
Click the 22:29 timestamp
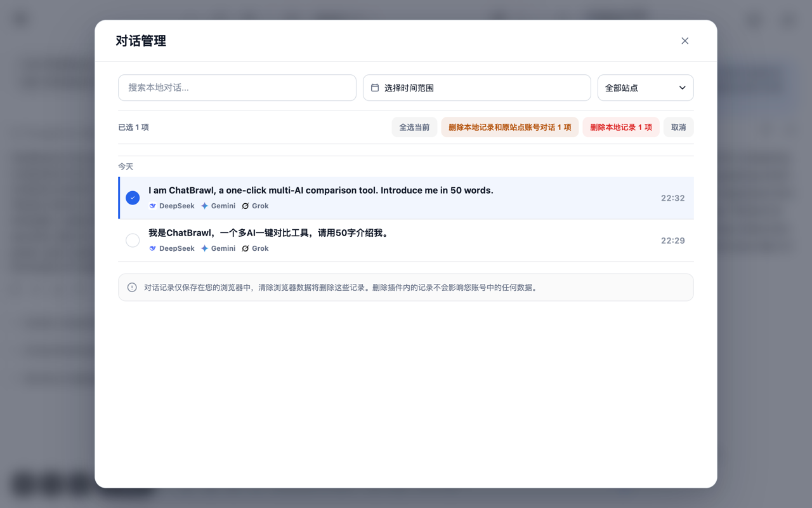tap(672, 241)
